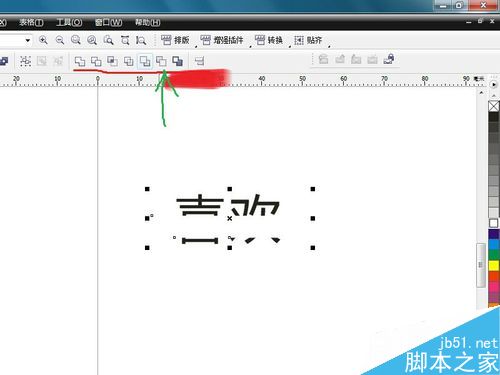
Task: Open the 帮助(H) menu
Action: coord(147,22)
